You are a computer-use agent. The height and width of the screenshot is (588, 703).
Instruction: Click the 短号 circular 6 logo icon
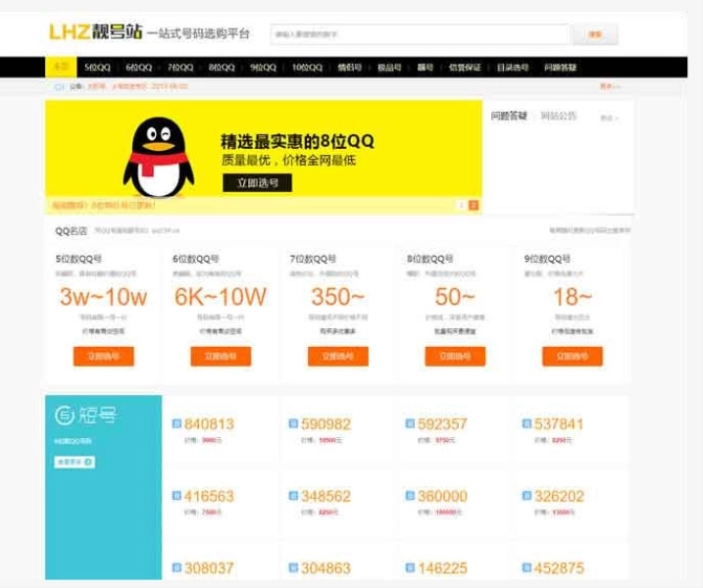point(64,416)
